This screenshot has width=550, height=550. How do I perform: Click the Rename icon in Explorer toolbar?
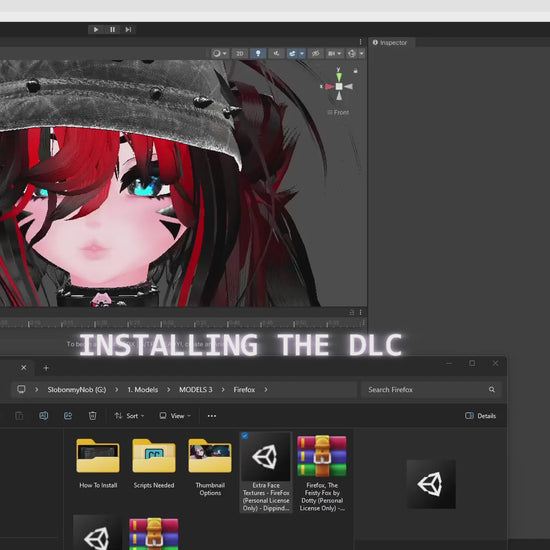click(43, 416)
